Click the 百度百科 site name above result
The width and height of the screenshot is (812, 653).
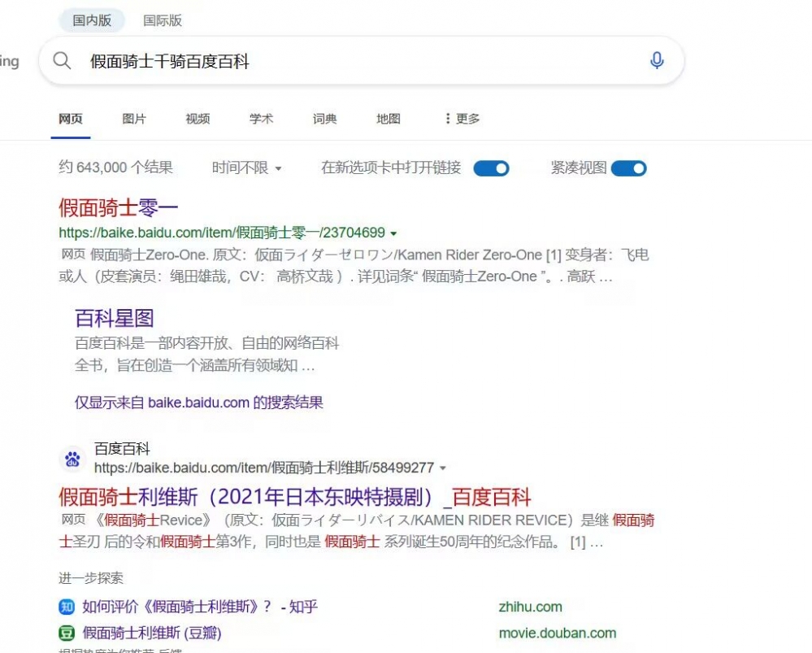(122, 448)
